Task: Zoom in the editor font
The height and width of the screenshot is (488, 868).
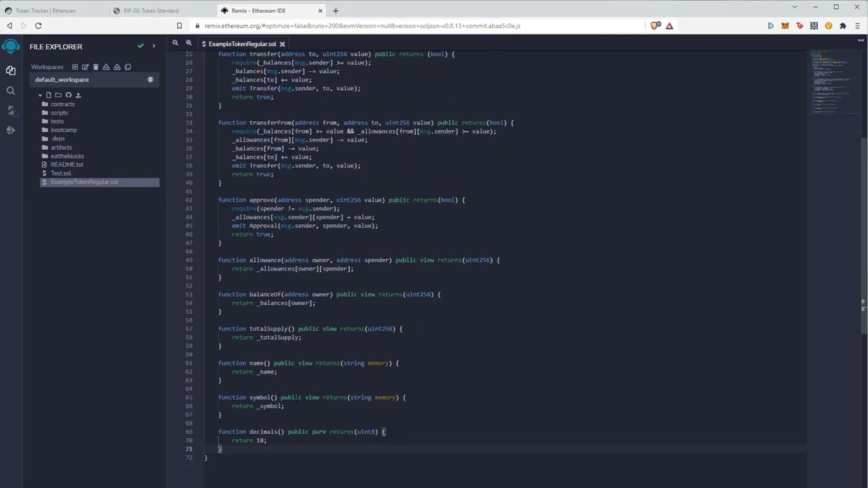Action: coord(189,43)
